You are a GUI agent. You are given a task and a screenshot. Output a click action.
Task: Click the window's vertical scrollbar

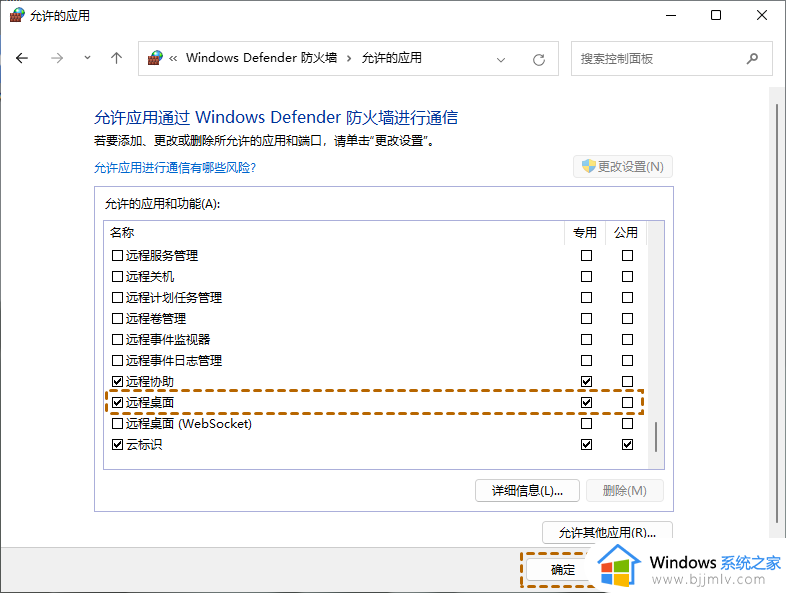coord(777,313)
